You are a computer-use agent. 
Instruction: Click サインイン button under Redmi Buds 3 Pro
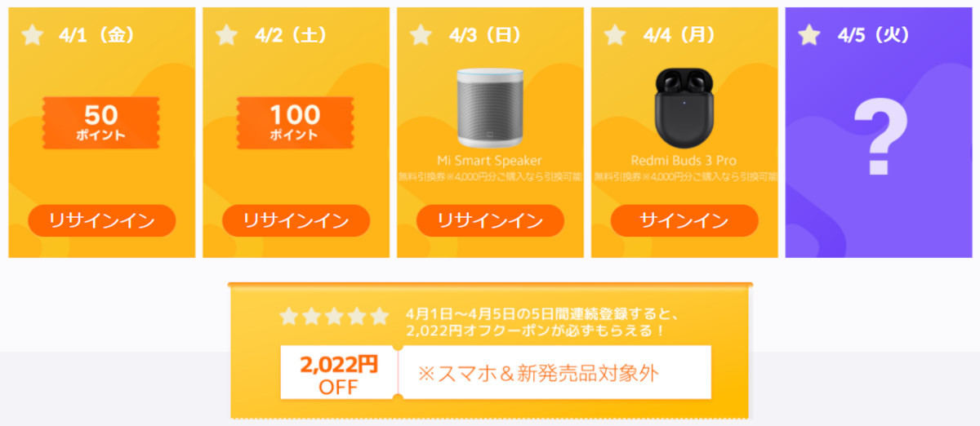coord(684,220)
